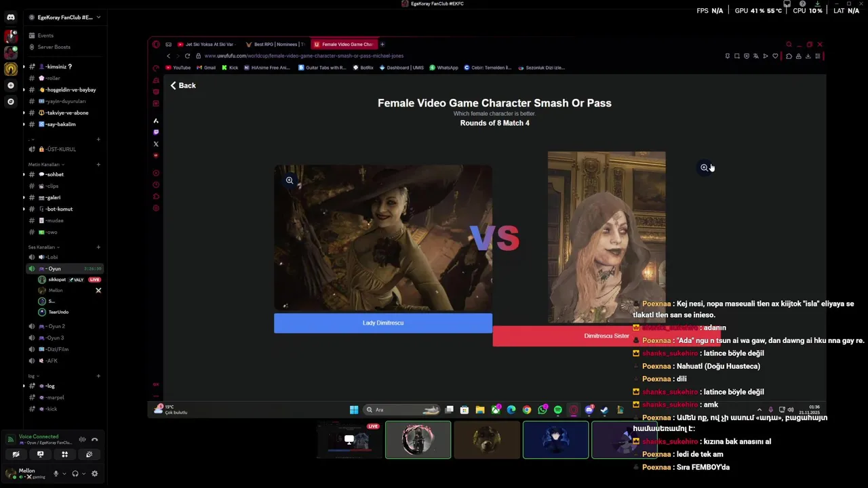Open Discord User Settings gear

coord(94,474)
